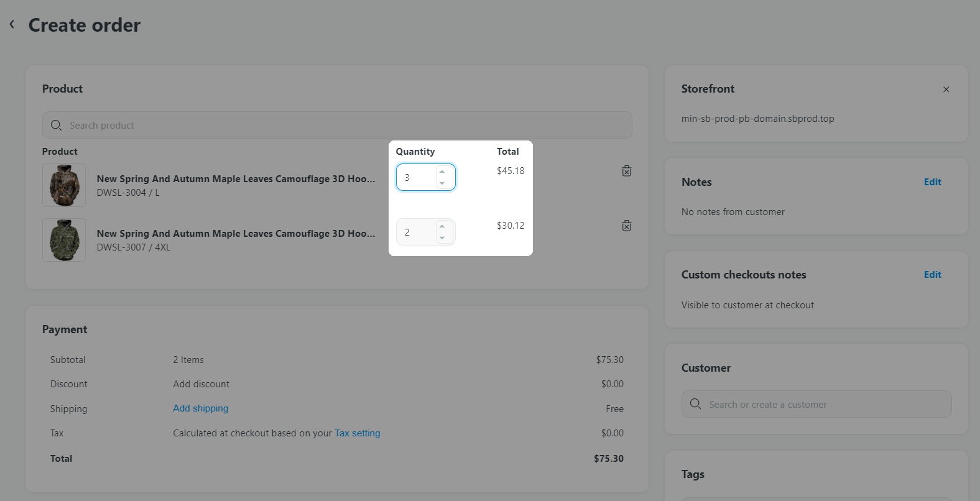
Task: Decrease quantity for the $30.12 item
Action: (x=442, y=238)
